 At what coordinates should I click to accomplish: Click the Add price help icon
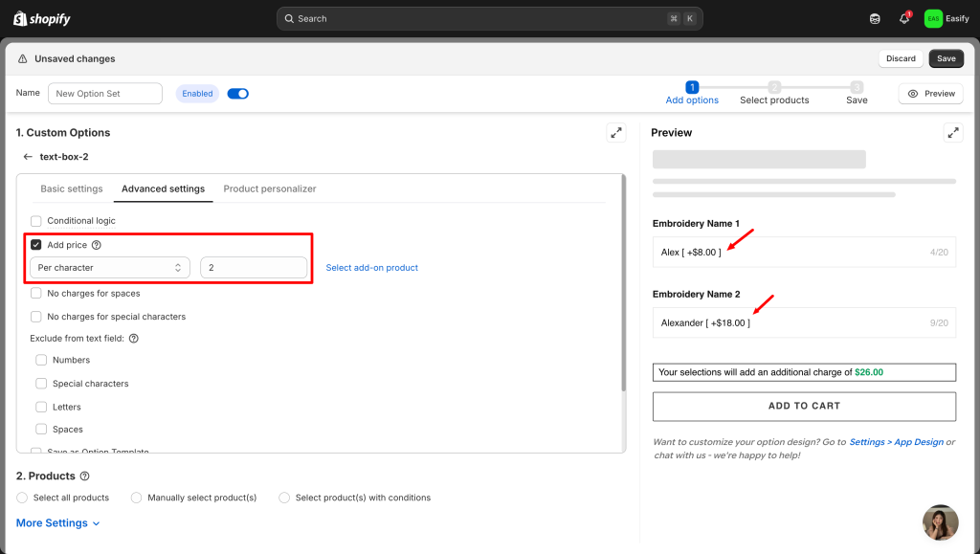(97, 245)
